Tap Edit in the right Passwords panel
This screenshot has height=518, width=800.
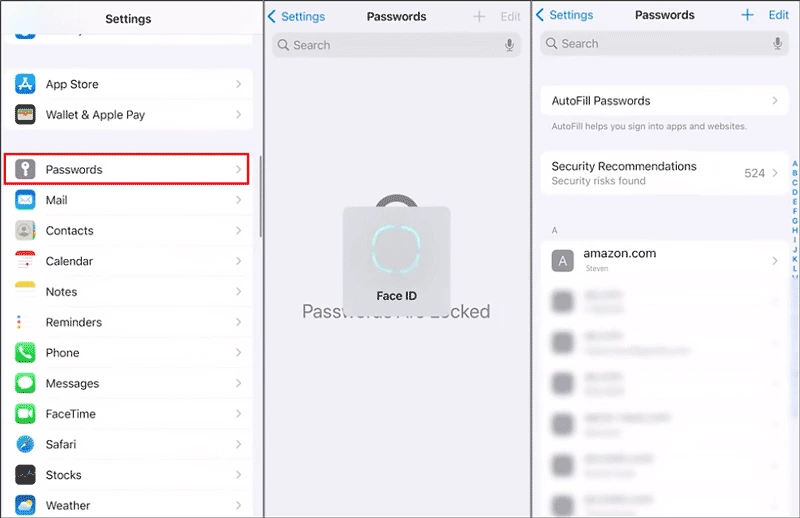[x=778, y=15]
